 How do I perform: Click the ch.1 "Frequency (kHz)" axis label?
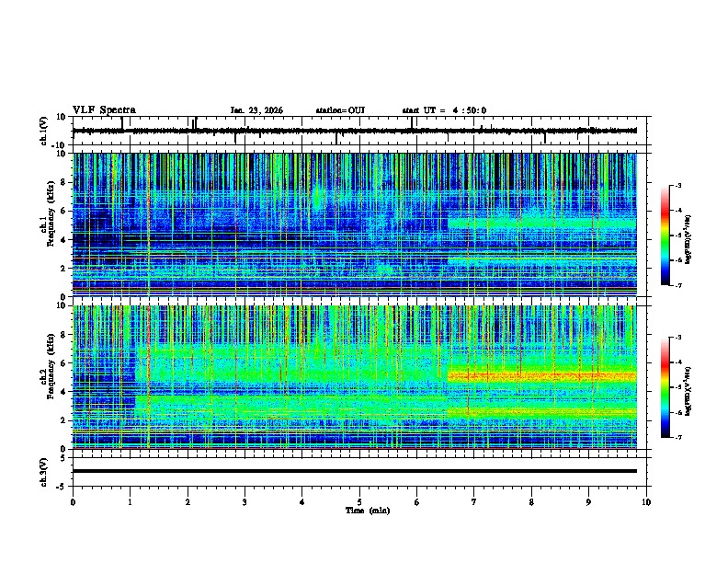[x=51, y=214]
